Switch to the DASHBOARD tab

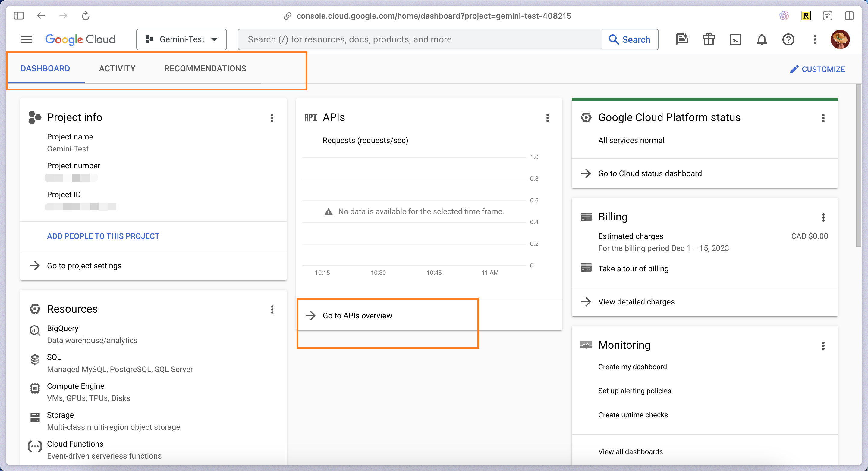(x=45, y=68)
